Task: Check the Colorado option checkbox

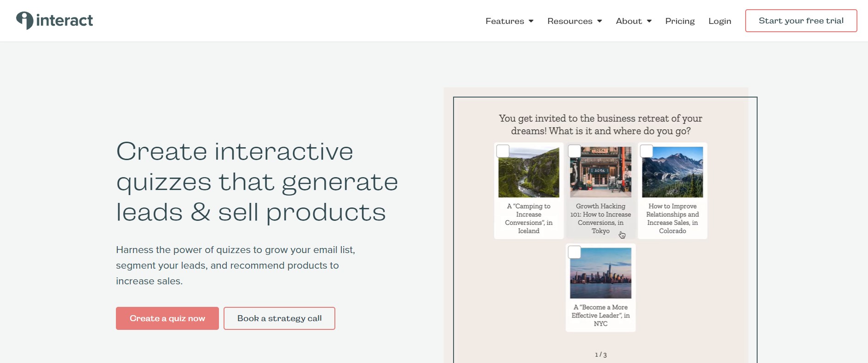Action: click(x=646, y=151)
